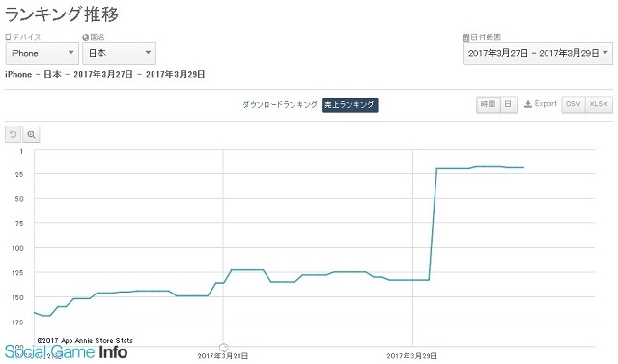
Task: Click the device icon beside デバイス label
Action: pyautogui.click(x=8, y=37)
